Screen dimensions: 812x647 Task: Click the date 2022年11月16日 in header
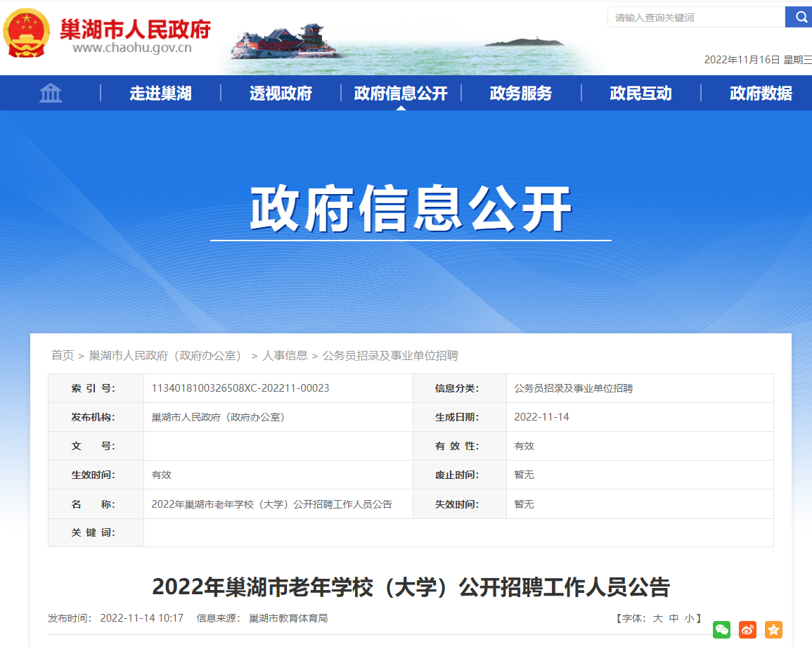[742, 60]
